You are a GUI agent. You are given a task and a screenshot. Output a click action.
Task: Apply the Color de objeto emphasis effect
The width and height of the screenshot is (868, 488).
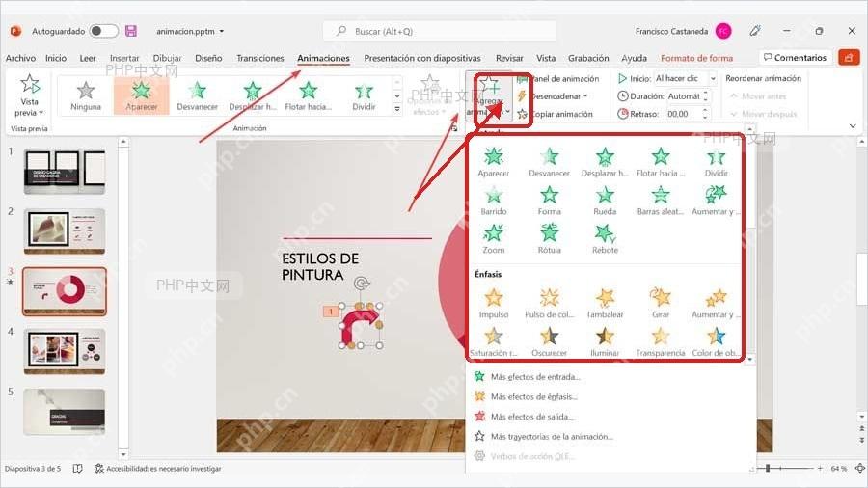716,341
